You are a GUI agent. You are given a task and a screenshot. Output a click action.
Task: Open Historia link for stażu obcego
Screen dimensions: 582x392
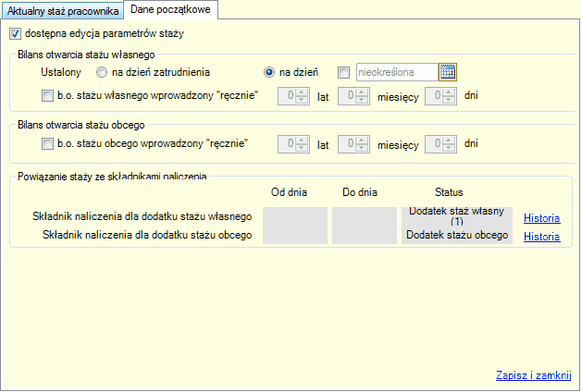[541, 237]
